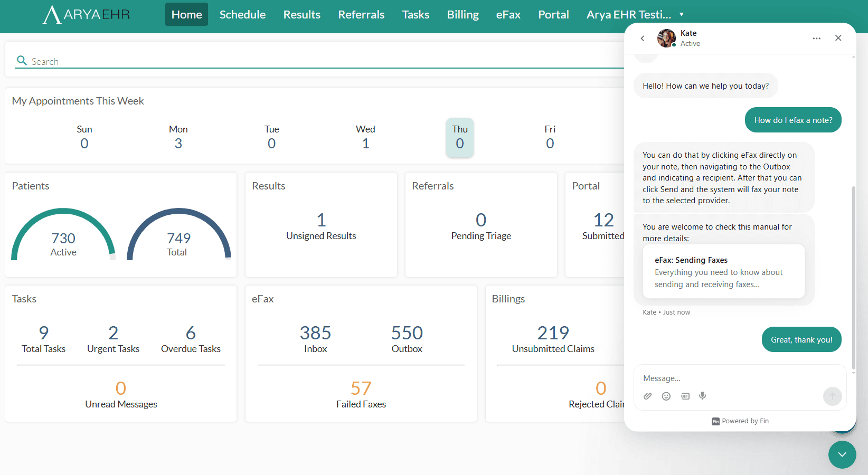Click the chat panel scrollbar

click(854, 277)
